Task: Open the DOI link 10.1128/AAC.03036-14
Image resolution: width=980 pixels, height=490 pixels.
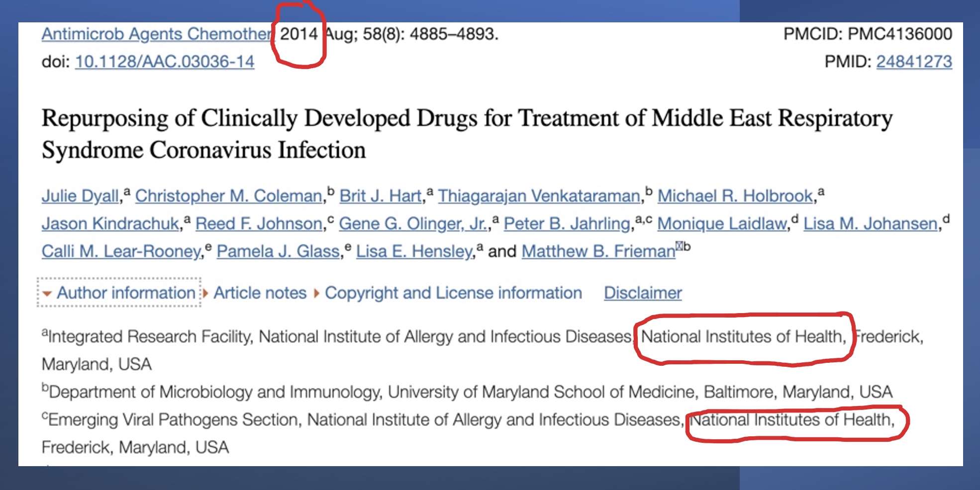Action: pos(164,62)
